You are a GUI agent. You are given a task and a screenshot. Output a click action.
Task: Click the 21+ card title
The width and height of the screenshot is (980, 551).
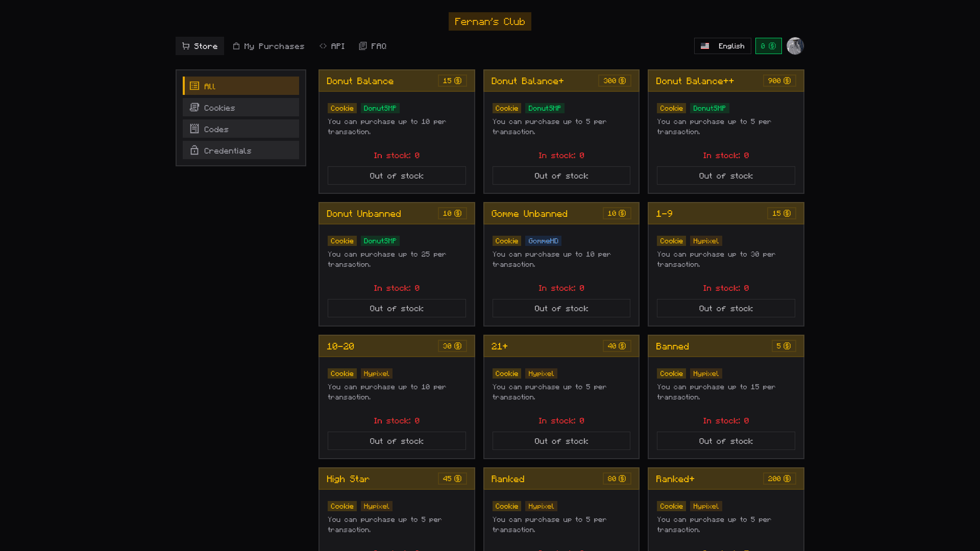pyautogui.click(x=499, y=346)
